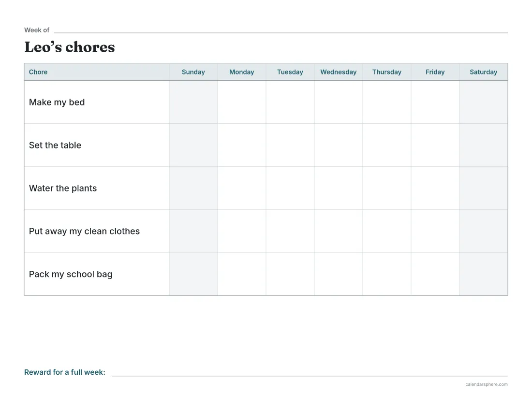532x411 pixels.
Task: Click the "Reward for a full week" blank line
Action: pos(310,376)
